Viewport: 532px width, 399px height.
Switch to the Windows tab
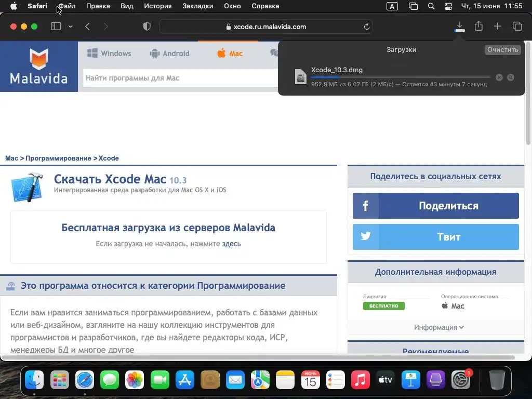tap(109, 54)
